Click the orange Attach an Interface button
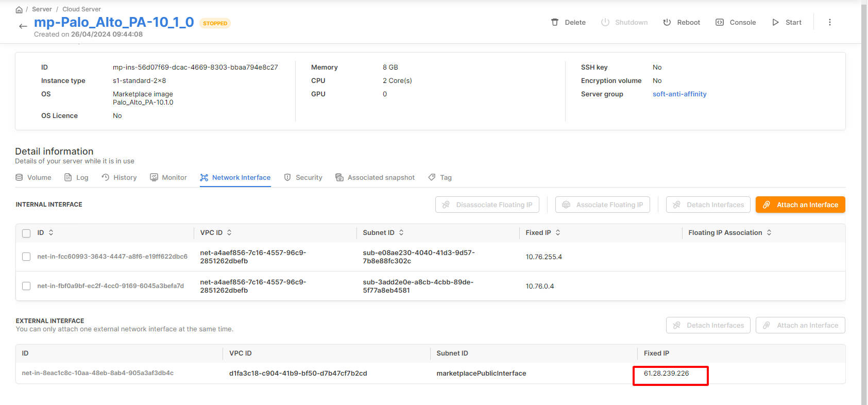Screen dimensions: 868x405 pos(800,205)
